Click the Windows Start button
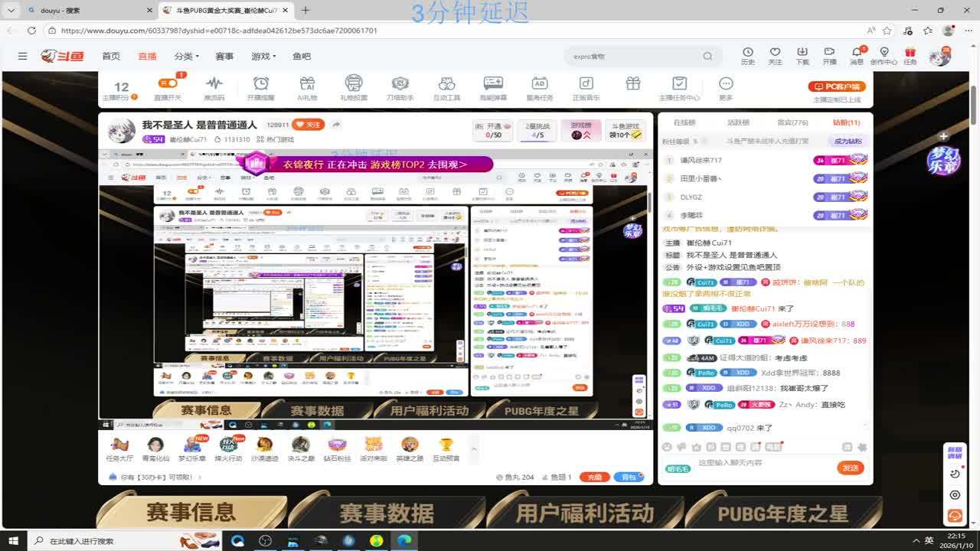Image resolution: width=980 pixels, height=551 pixels. coord(15,541)
